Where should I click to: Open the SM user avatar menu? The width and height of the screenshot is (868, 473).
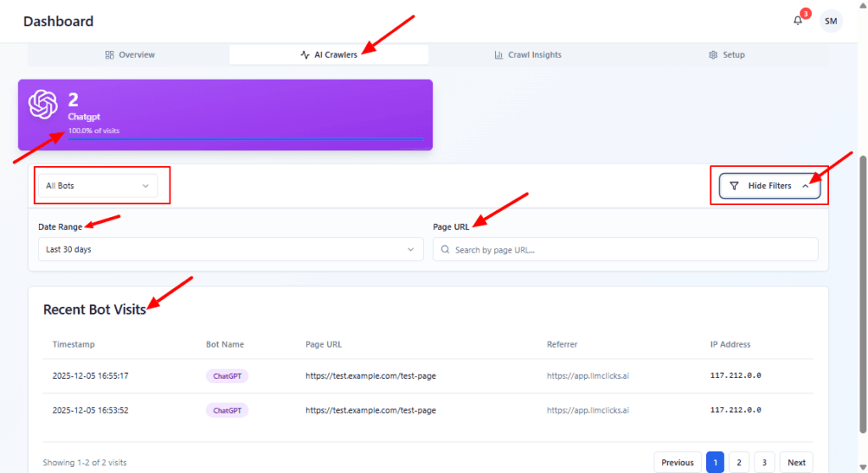point(831,20)
